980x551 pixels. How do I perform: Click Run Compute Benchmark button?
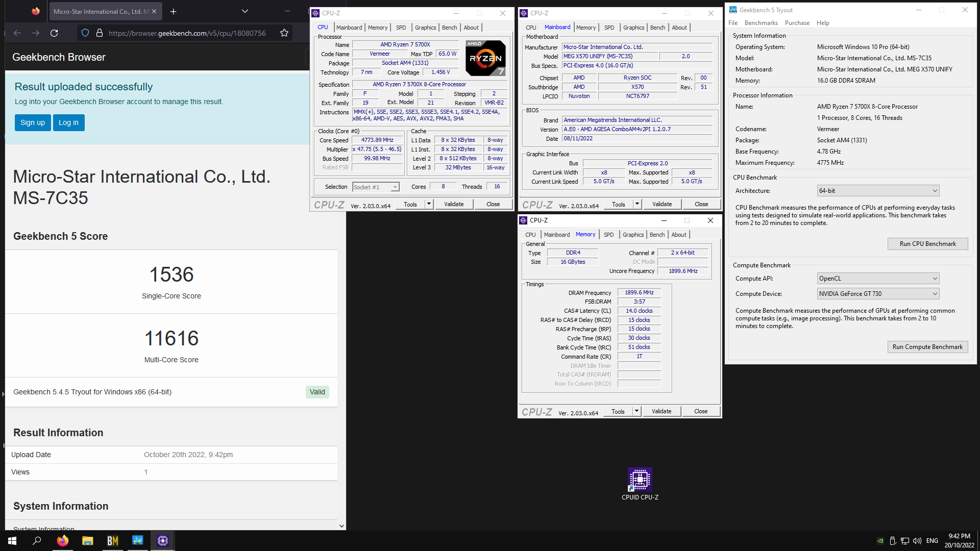pyautogui.click(x=927, y=347)
